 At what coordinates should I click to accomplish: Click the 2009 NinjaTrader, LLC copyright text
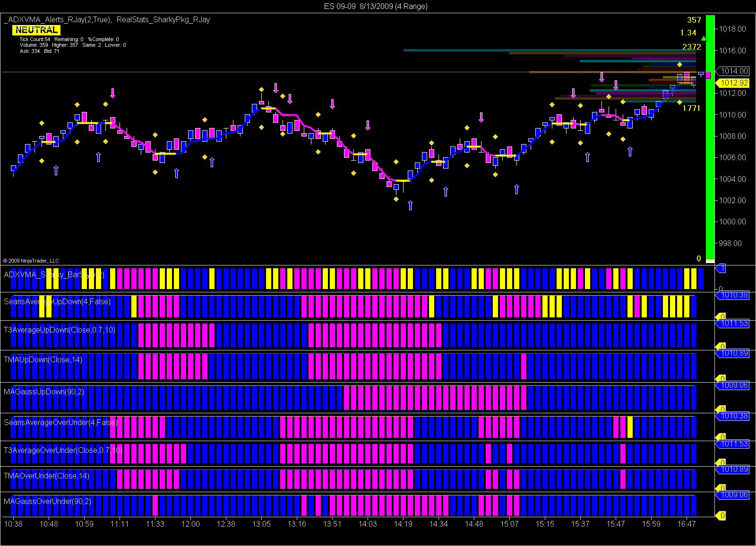[x=31, y=261]
